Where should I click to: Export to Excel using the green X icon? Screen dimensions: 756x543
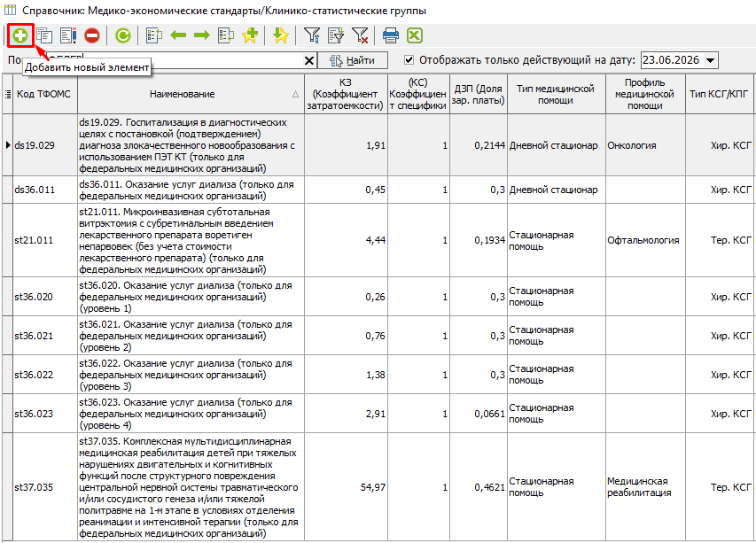point(415,35)
